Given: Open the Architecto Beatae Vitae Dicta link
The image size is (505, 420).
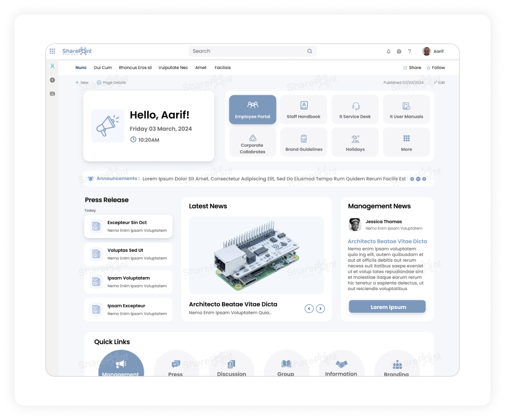Looking at the screenshot, I should [x=388, y=241].
